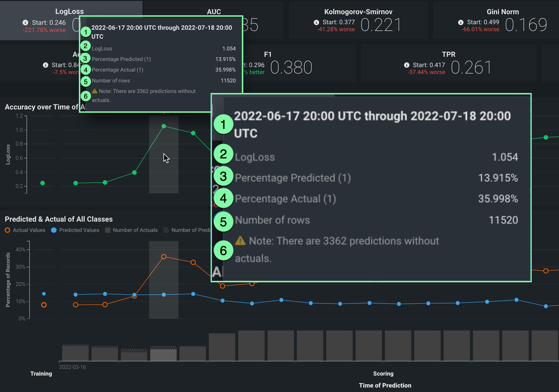Click the highlighted lighter volume bar
This screenshot has width=559, height=392.
pos(164,354)
